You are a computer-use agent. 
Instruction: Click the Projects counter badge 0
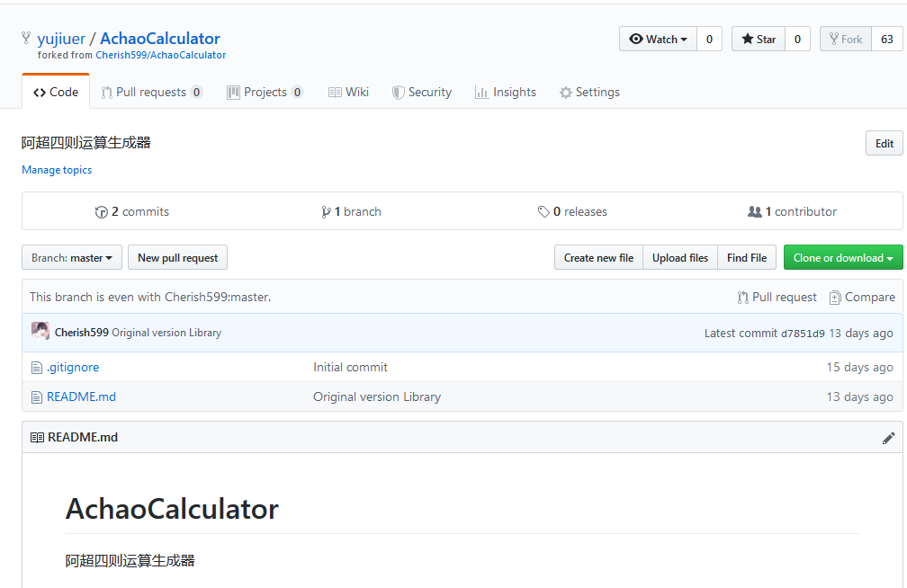[297, 92]
